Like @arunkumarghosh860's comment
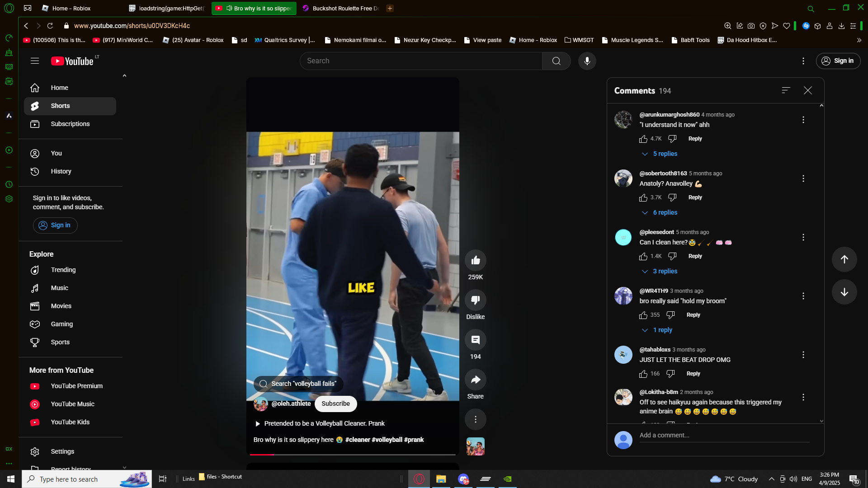This screenshot has height=488, width=868. click(x=643, y=139)
